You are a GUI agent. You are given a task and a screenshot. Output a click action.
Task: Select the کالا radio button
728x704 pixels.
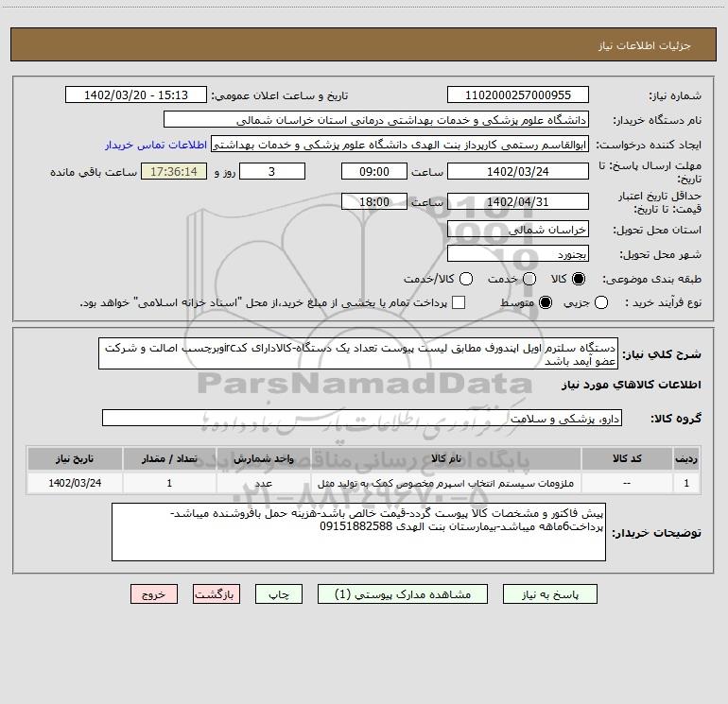(579, 279)
